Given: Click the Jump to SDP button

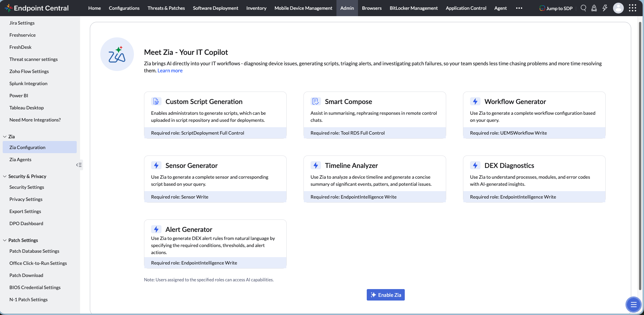Looking at the screenshot, I should [556, 8].
